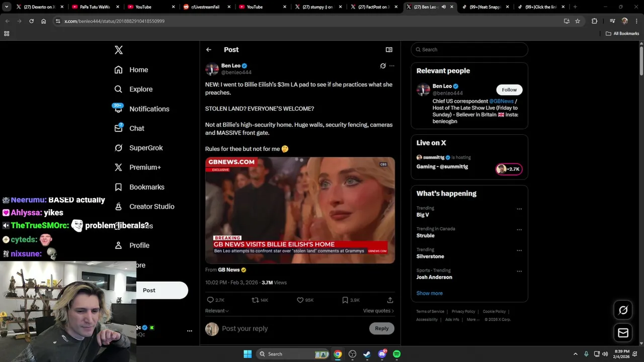Open more options for Silverstone trend
The width and height of the screenshot is (644, 362).
[519, 250]
